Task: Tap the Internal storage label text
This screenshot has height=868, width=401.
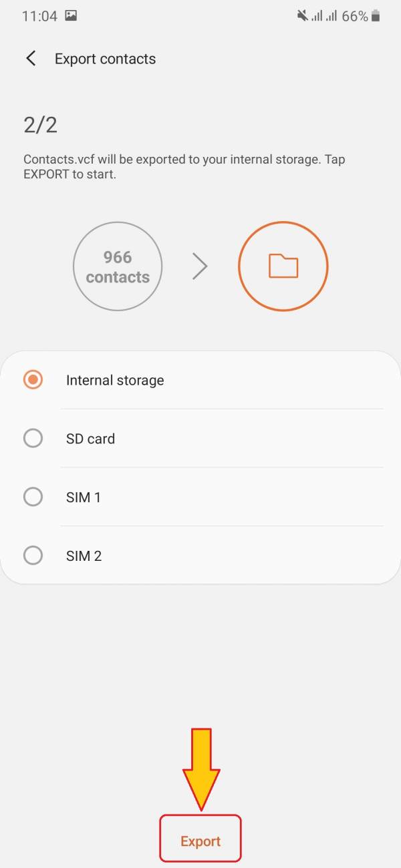Action: [115, 381]
